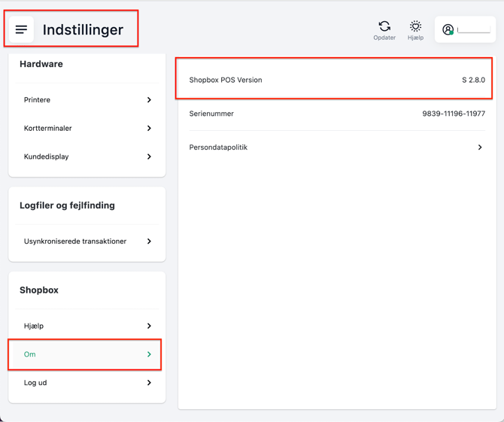Click the user profile icon
The height and width of the screenshot is (422, 504).
[448, 30]
